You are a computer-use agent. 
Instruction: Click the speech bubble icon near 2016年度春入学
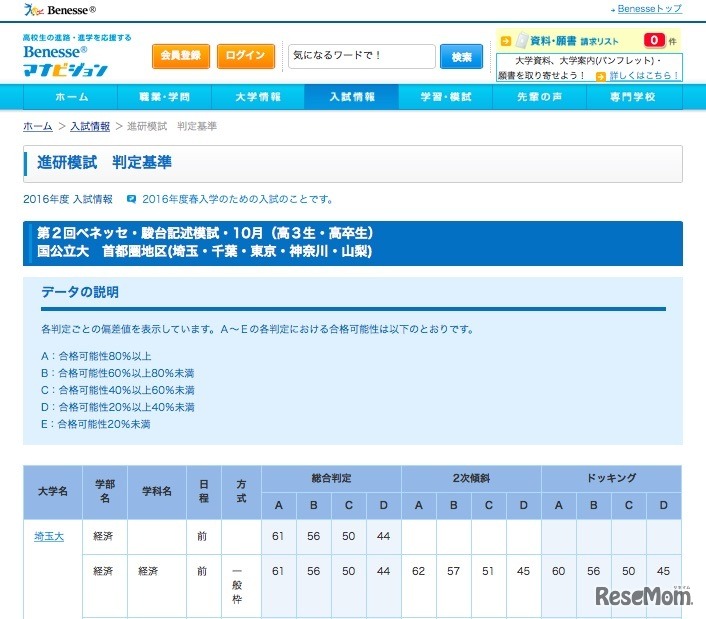131,199
